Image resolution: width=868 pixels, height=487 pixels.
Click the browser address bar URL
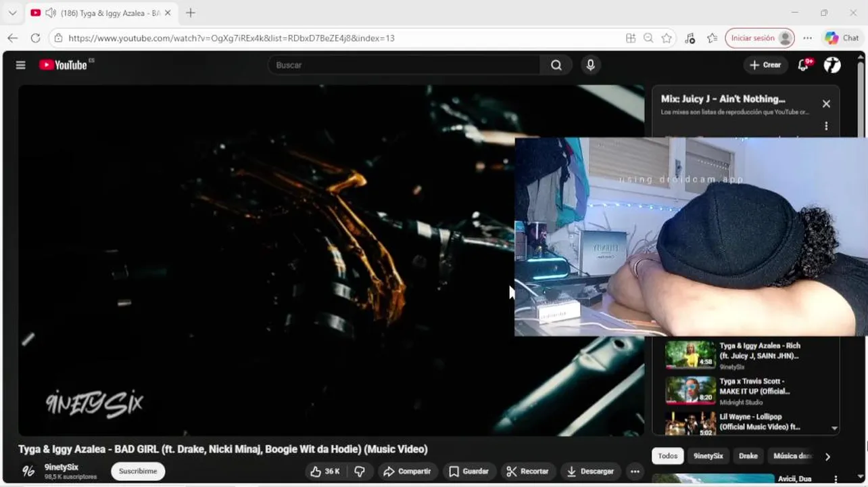click(x=231, y=38)
